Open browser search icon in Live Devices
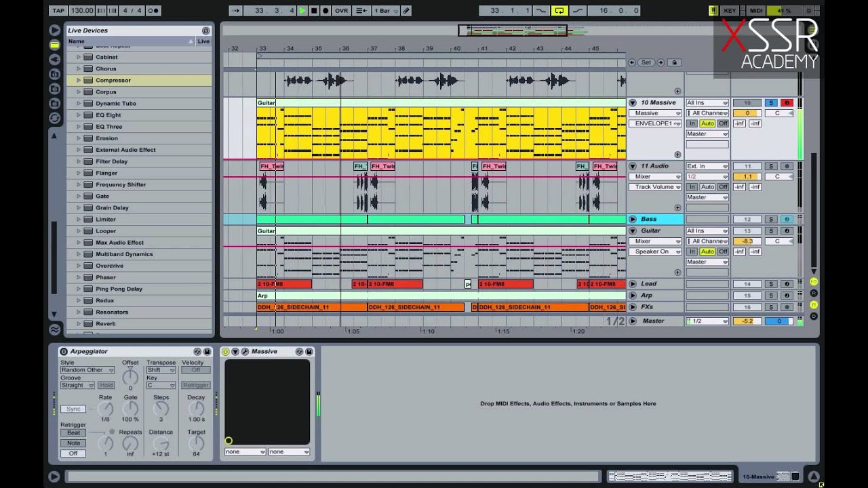This screenshot has width=868, height=488. 206,30
